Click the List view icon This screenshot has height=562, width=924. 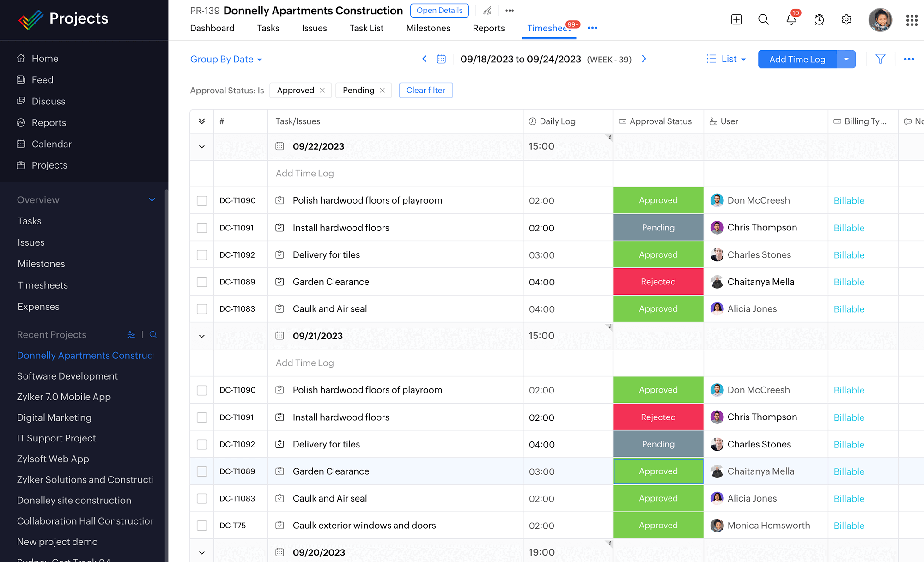711,60
